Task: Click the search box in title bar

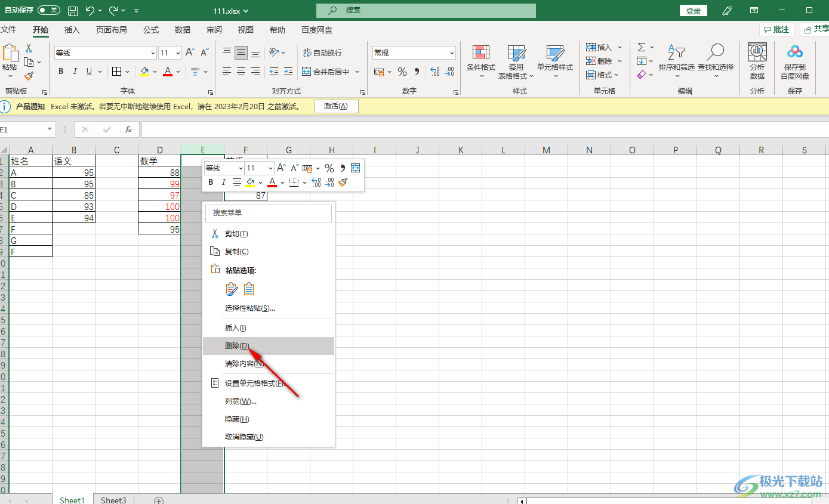Action: point(426,11)
